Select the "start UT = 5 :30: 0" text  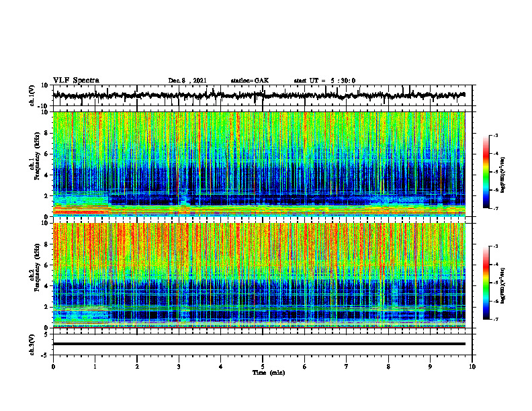point(324,81)
